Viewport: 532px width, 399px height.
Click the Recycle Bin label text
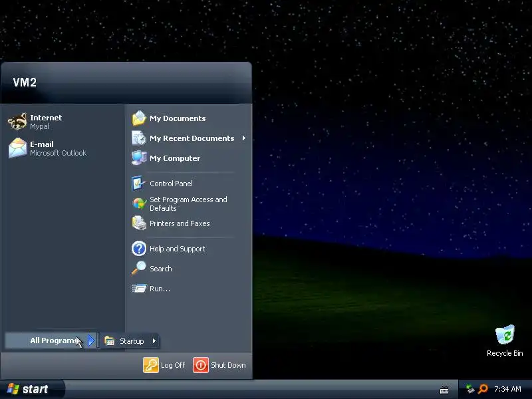click(x=505, y=353)
